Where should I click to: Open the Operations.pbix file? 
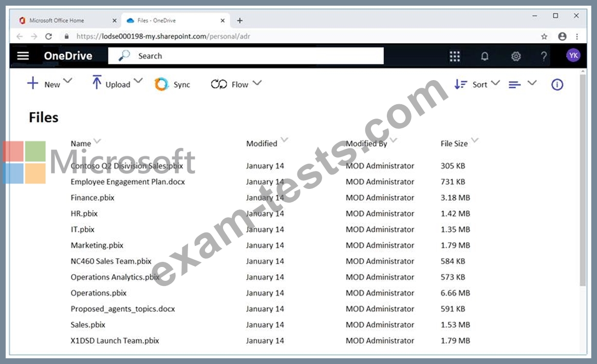point(99,293)
